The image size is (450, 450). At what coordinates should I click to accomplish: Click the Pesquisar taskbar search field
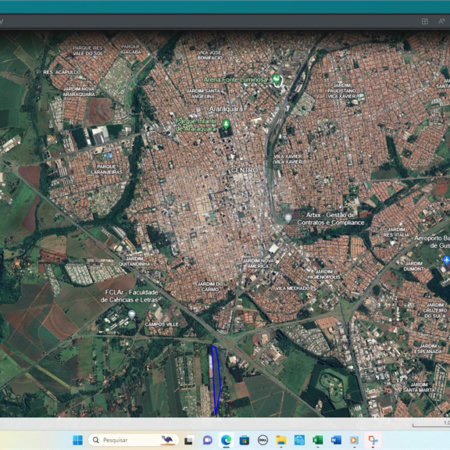click(133, 440)
